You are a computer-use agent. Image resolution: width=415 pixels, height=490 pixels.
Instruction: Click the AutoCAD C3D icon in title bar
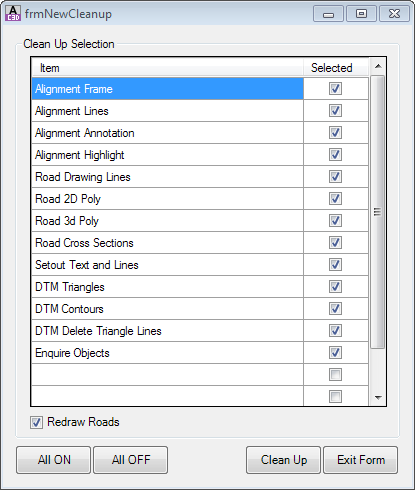pos(13,13)
